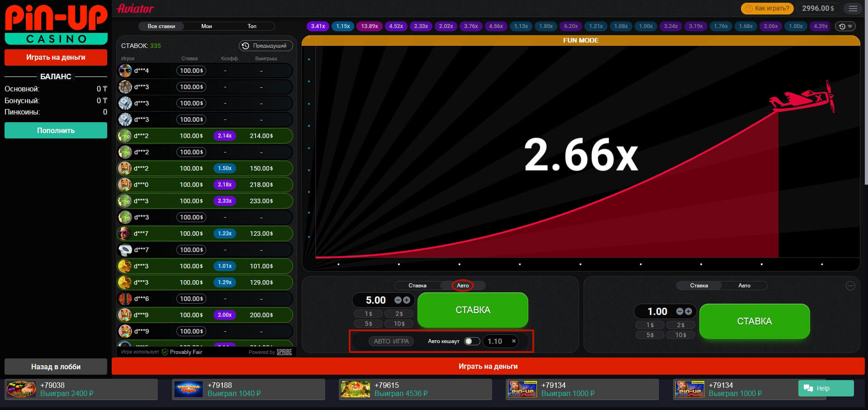This screenshot has width=868, height=410.
Task: Toggle the Авто кешаут switch
Action: pos(472,341)
